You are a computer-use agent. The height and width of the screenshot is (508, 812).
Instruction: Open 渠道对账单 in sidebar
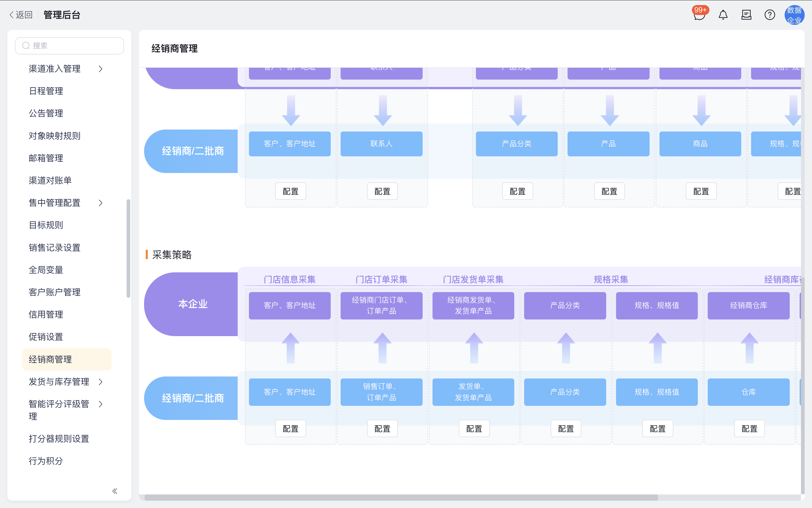tap(50, 180)
